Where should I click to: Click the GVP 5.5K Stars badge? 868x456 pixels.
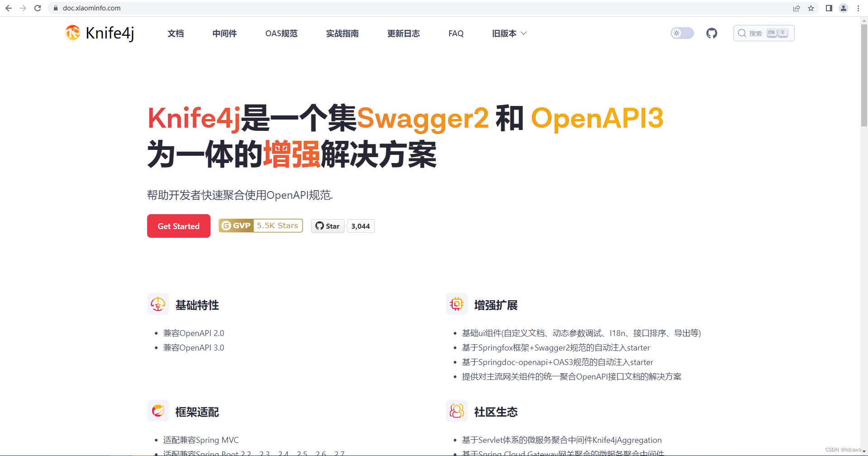coord(261,226)
